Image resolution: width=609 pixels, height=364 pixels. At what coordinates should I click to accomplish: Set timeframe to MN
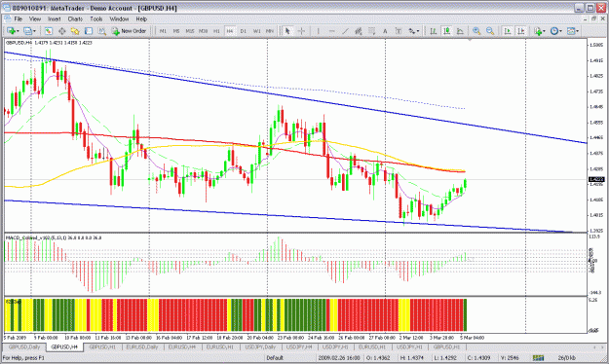point(270,31)
